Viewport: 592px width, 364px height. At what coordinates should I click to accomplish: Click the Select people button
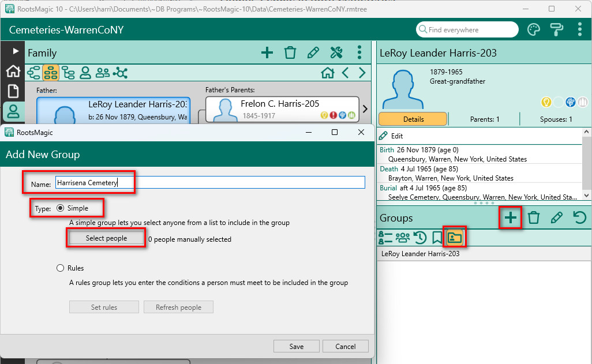tap(106, 238)
